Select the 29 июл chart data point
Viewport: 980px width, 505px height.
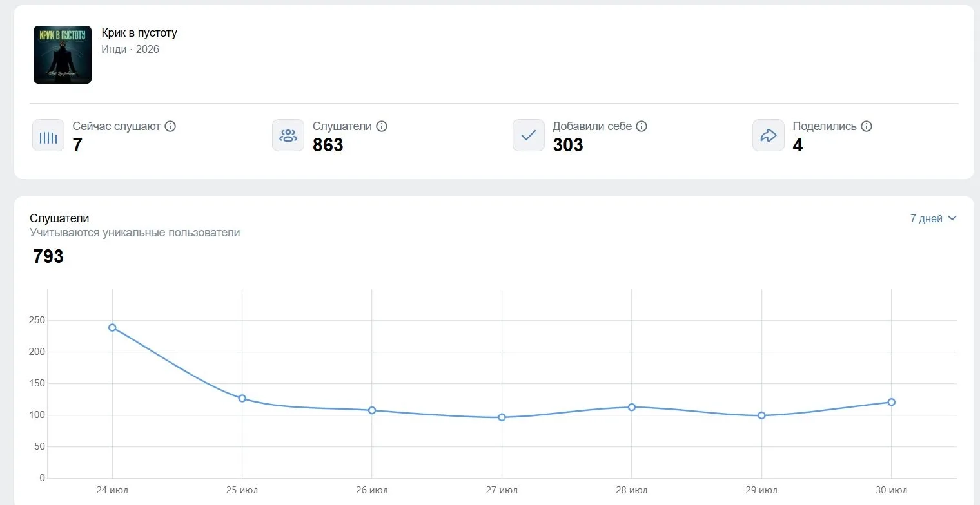(x=761, y=415)
